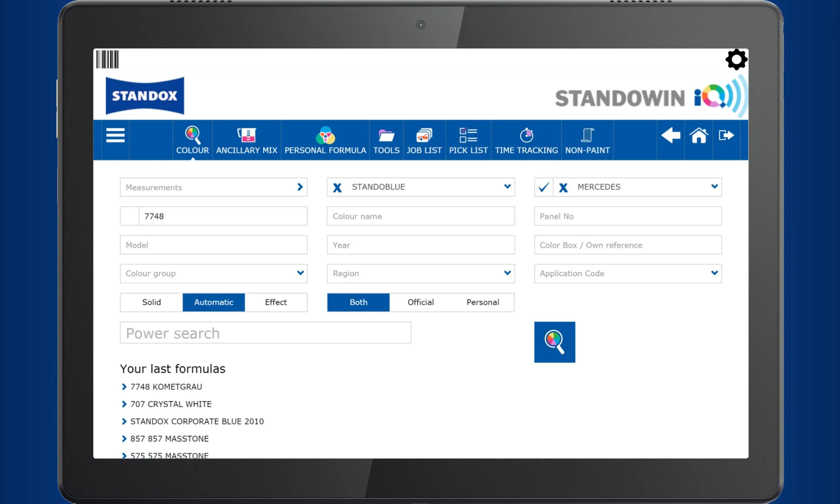Open the settings gear icon
Image resolution: width=840 pixels, height=504 pixels.
click(736, 59)
